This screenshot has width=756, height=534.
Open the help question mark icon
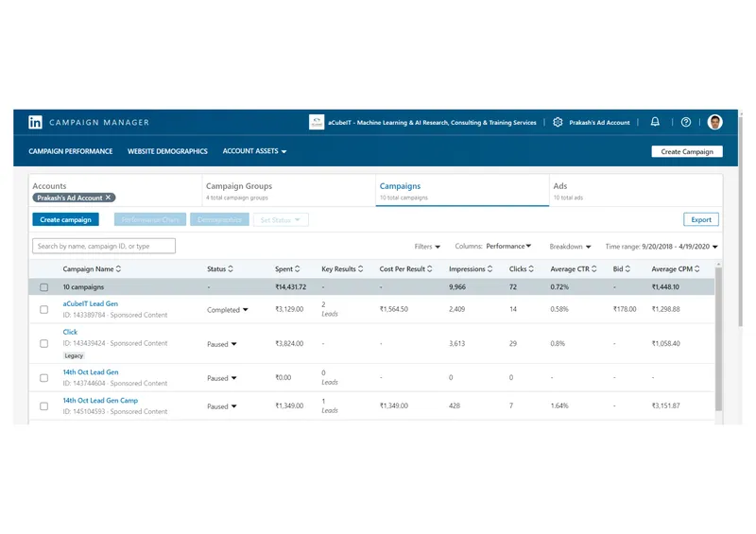coord(686,122)
